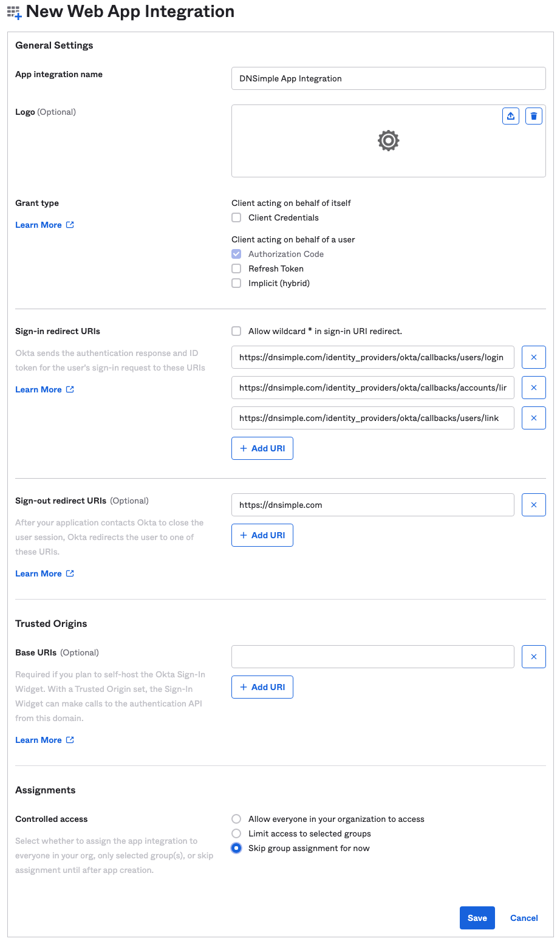Remove the users/login redirect URI
Screen dimensions: 560x944
[x=534, y=357]
